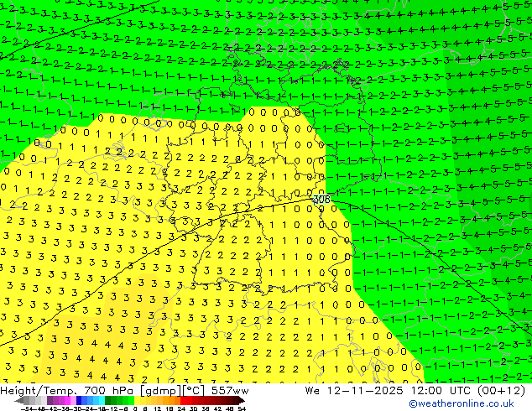
Task: Click the (00+12) forecast offset text
Action: click(501, 391)
